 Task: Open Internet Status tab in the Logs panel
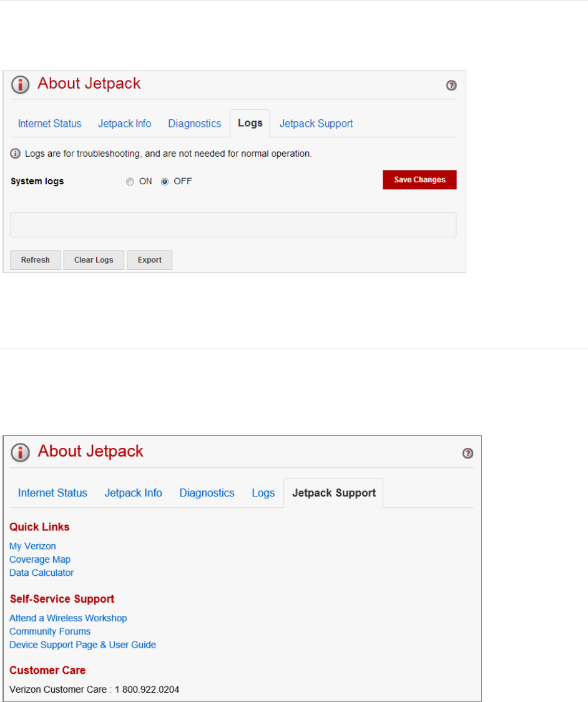pos(50,124)
